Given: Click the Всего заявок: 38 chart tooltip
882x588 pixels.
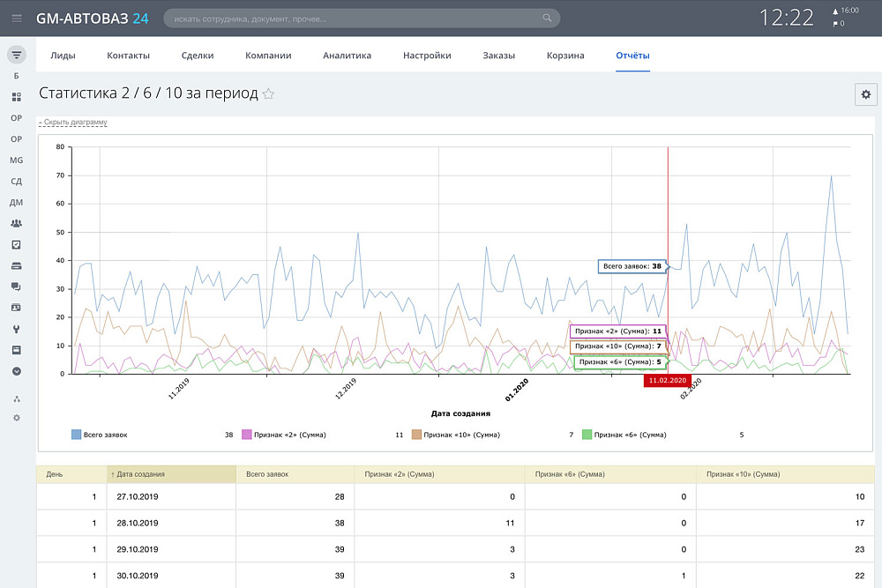Looking at the screenshot, I should pyautogui.click(x=632, y=266).
